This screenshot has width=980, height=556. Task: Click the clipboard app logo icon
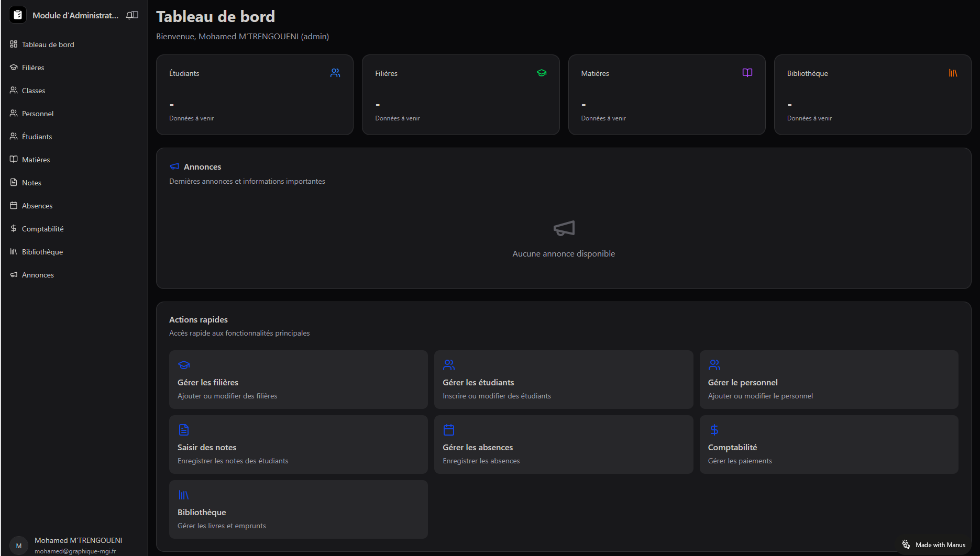18,15
